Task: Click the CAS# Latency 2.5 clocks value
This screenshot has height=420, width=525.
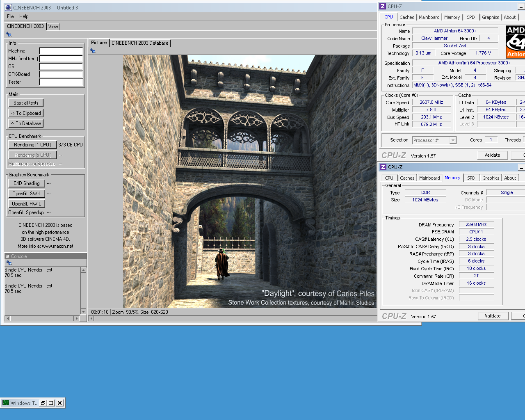Action: [476, 240]
